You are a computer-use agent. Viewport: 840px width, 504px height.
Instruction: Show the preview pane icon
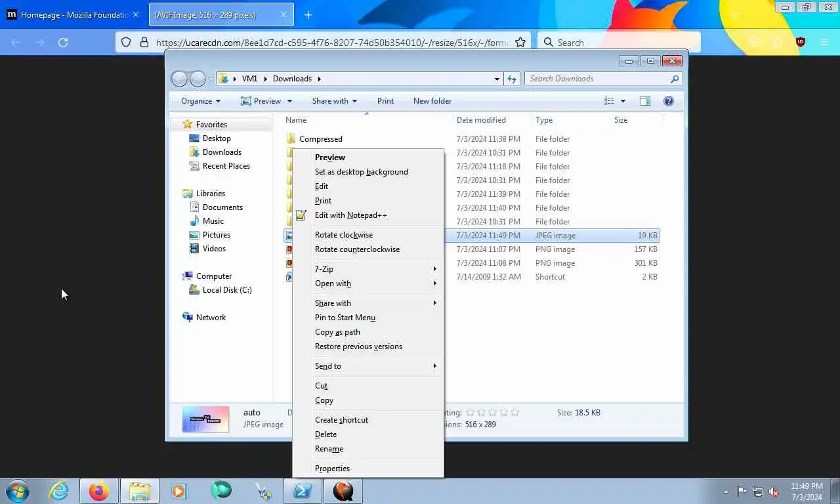pos(645,101)
